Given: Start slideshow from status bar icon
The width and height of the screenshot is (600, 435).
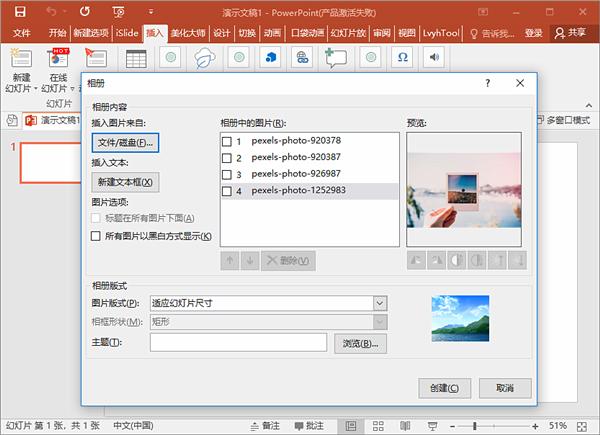Looking at the screenshot, I should point(433,426).
